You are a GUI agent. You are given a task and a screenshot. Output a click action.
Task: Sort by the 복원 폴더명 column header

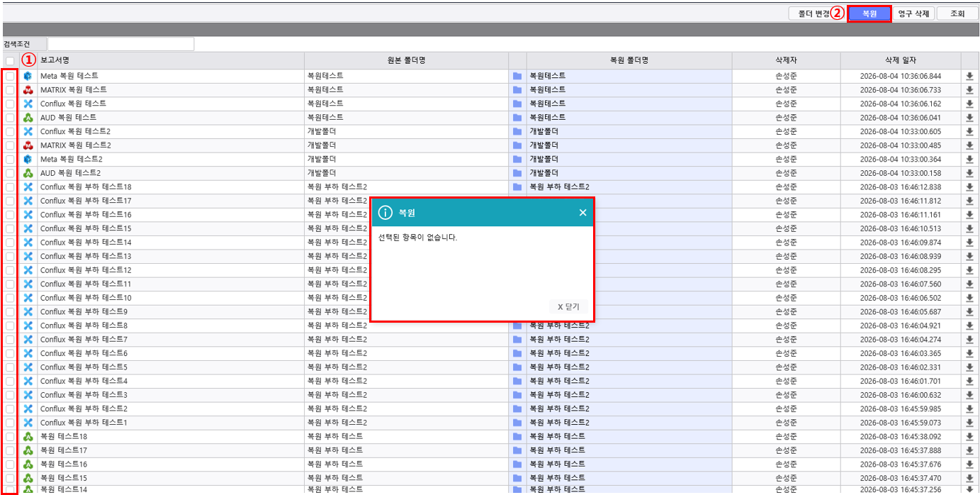(629, 60)
